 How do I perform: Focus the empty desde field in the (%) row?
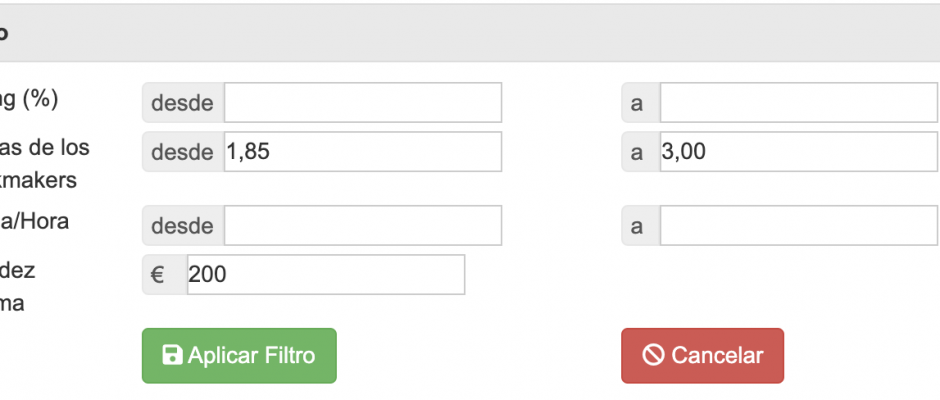tap(363, 103)
